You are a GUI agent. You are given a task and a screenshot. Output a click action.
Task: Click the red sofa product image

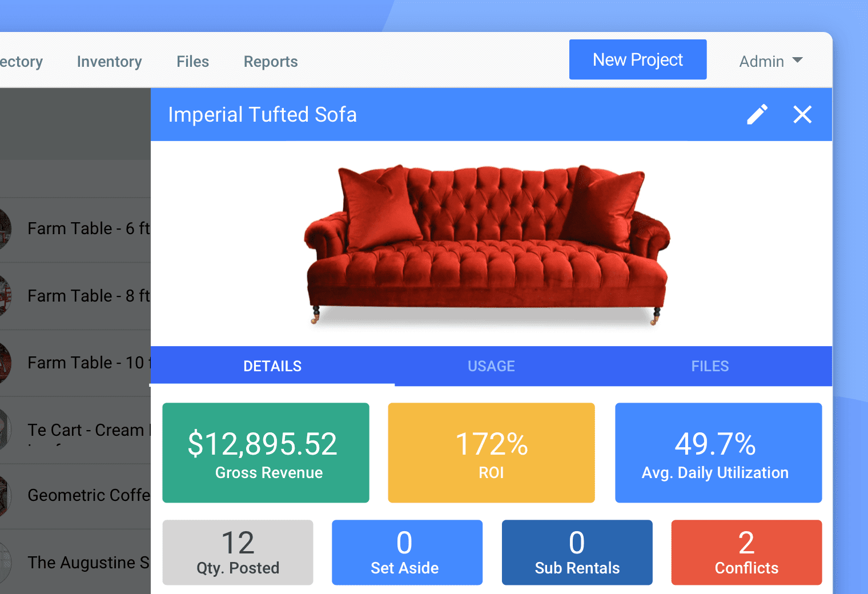[488, 244]
